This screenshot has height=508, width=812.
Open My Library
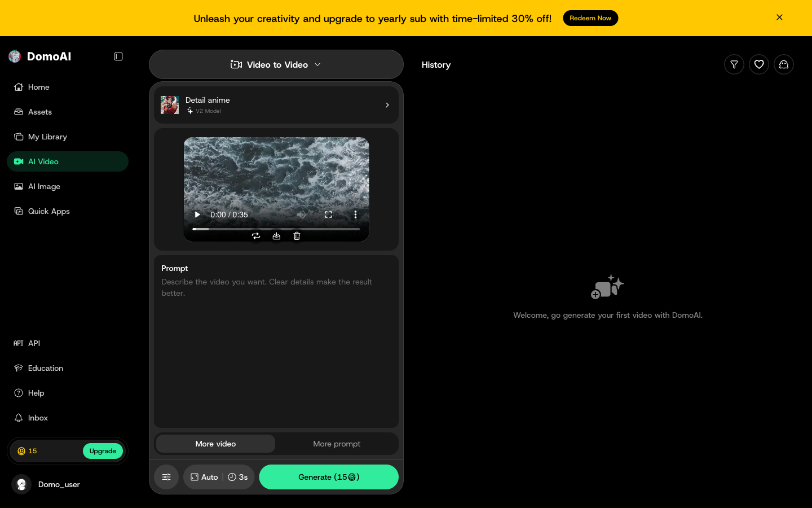click(68, 137)
